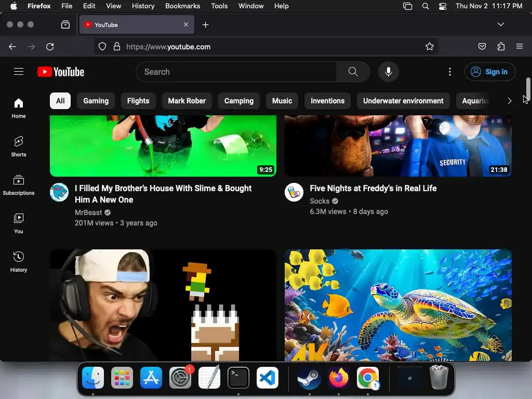The image size is (532, 399).
Task: Select the Mark Rober filter chip
Action: tap(187, 101)
